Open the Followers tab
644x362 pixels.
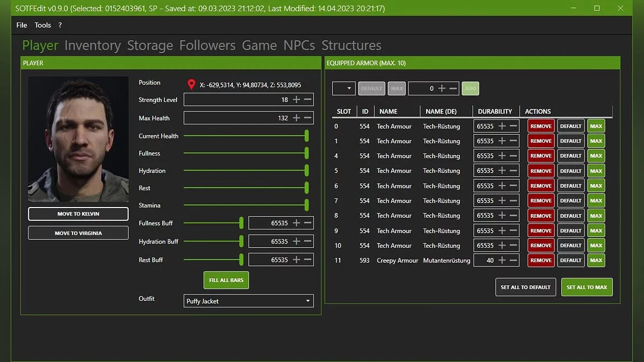tap(207, 46)
